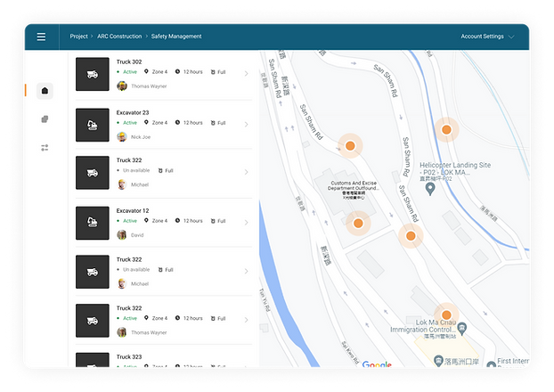
Task: Expand Truck 302 details chevron
Action: coord(246,74)
